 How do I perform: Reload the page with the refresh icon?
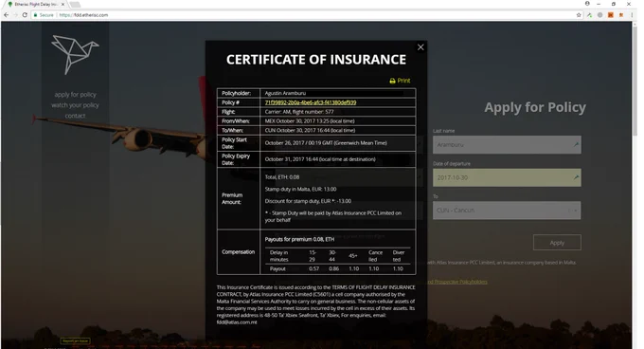(25, 15)
